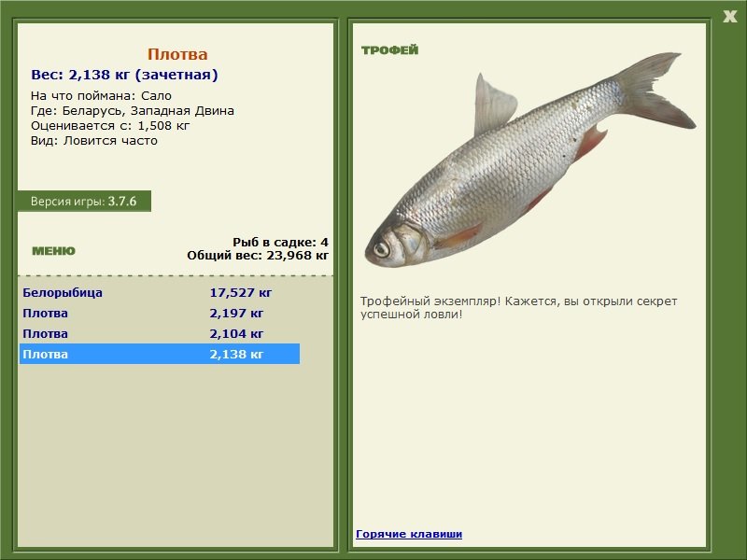Click the bait line На что поймана: Сало
The height and width of the screenshot is (560, 747).
[101, 95]
